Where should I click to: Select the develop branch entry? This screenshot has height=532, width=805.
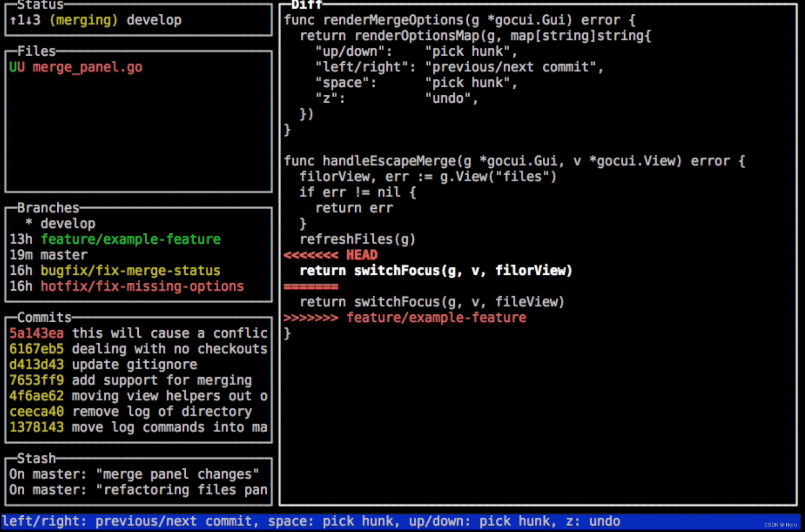point(68,223)
